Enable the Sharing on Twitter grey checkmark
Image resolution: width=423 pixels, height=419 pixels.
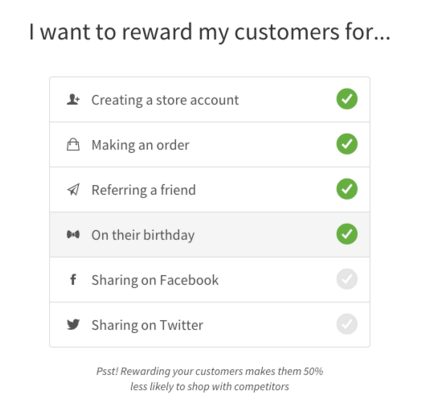347,324
